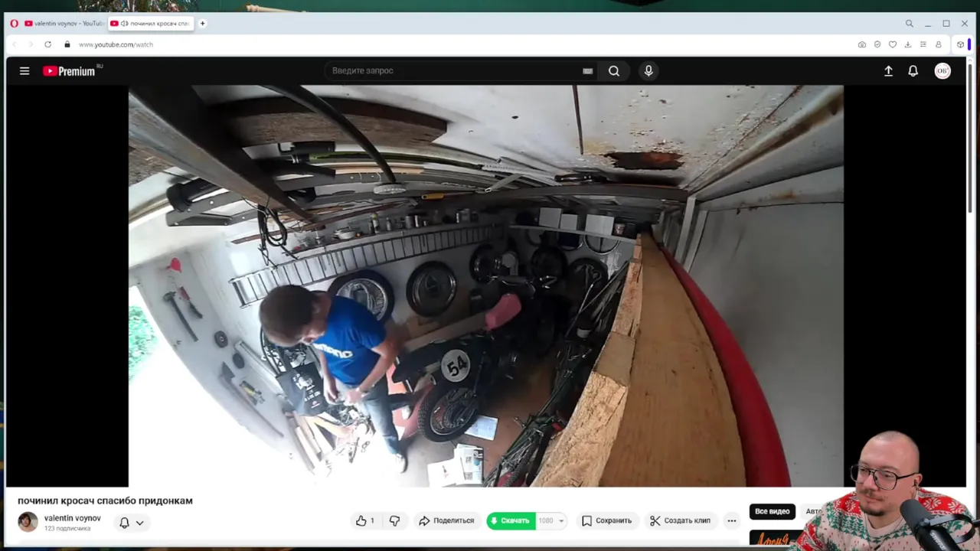
Task: Select the Все видео filter chip
Action: (772, 511)
